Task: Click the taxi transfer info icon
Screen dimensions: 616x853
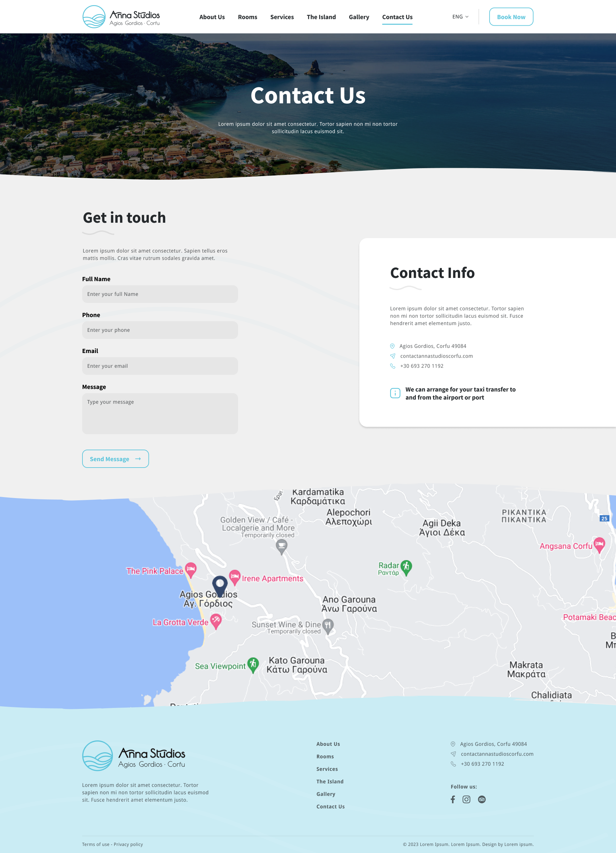Action: [x=395, y=393]
